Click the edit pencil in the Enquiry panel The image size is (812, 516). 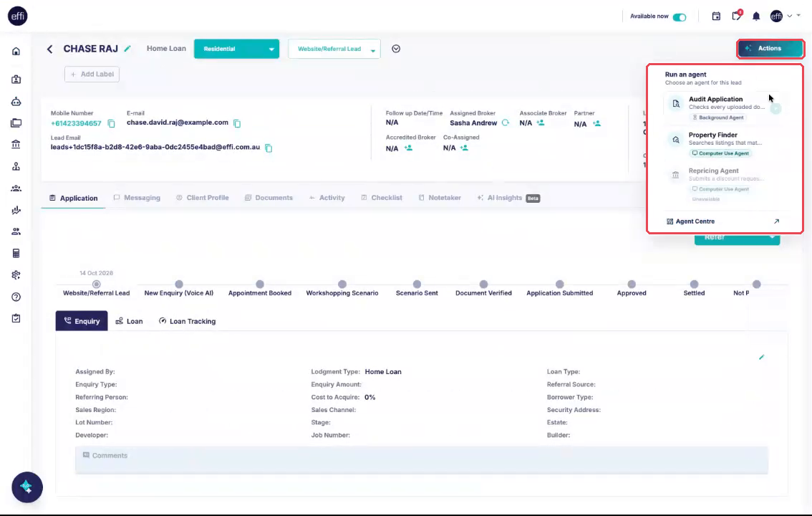point(762,357)
